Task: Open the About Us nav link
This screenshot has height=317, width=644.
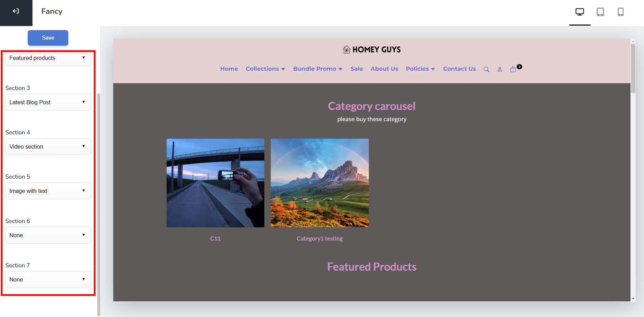Action: click(x=384, y=69)
